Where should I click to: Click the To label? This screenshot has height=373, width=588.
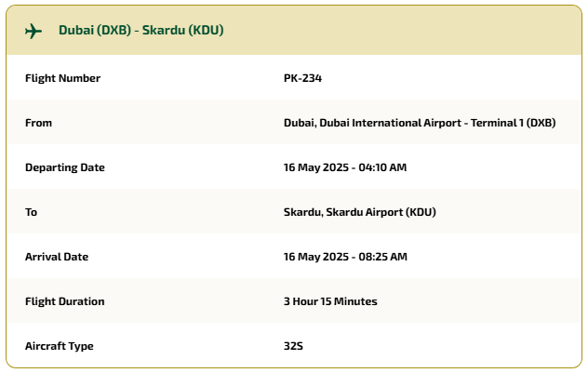click(x=31, y=212)
